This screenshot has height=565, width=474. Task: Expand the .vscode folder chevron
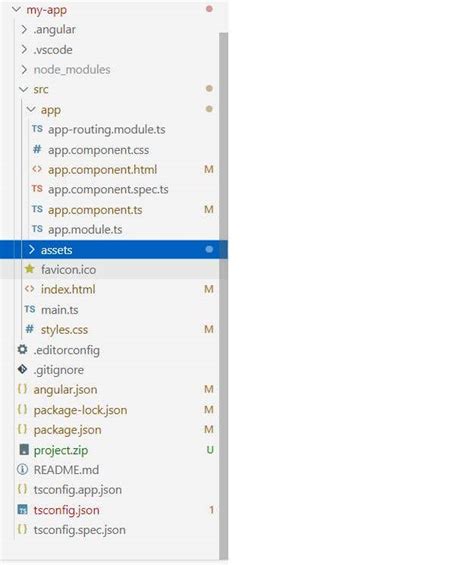coord(24,49)
